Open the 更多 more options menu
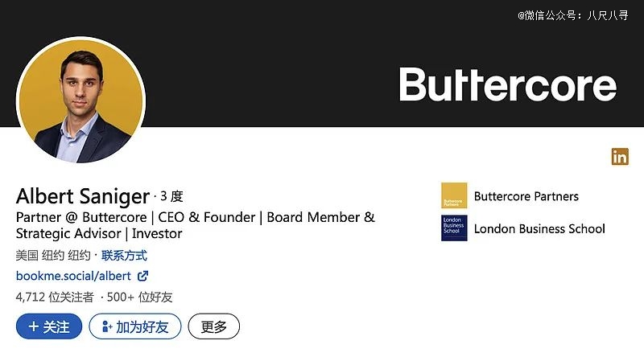The width and height of the screenshot is (644, 353). (x=214, y=326)
